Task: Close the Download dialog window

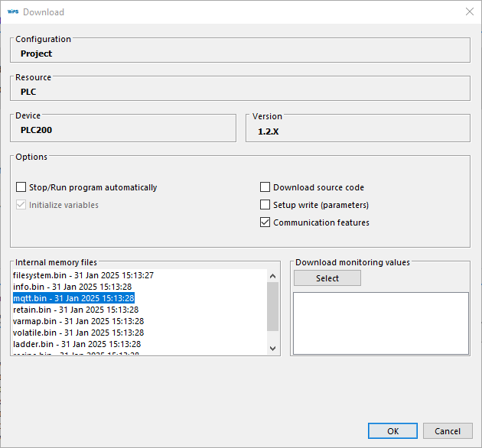Action: point(469,11)
